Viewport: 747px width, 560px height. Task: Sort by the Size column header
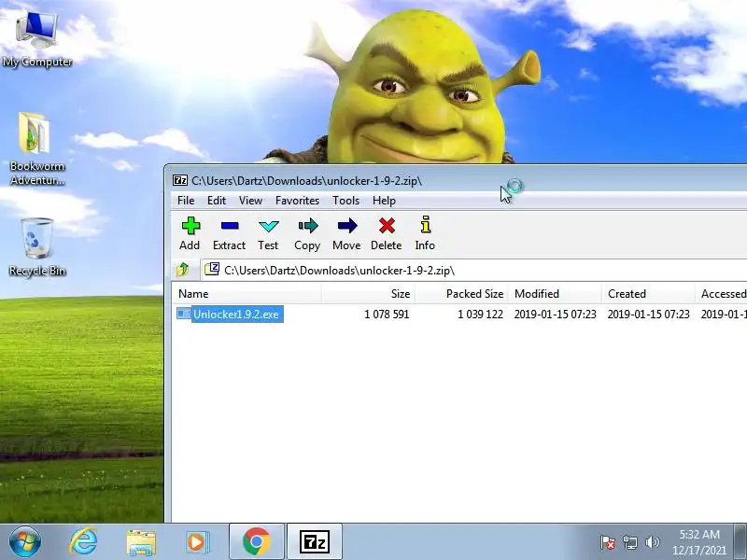(x=368, y=294)
